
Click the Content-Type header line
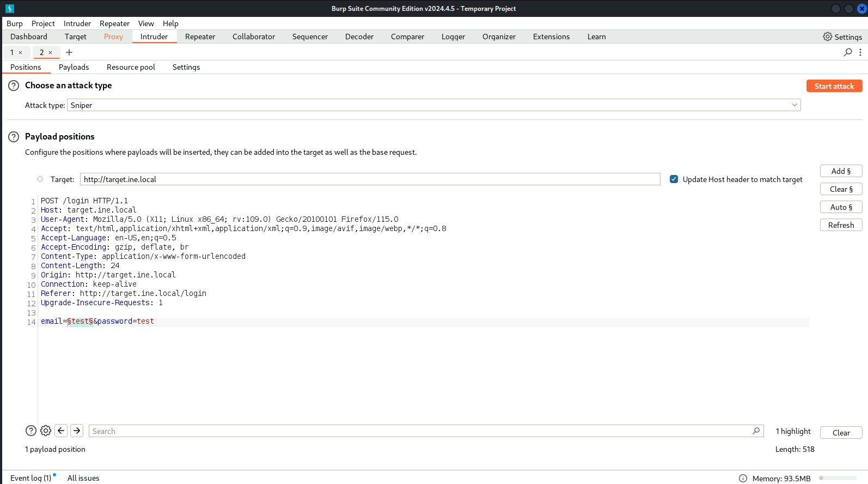coord(143,257)
